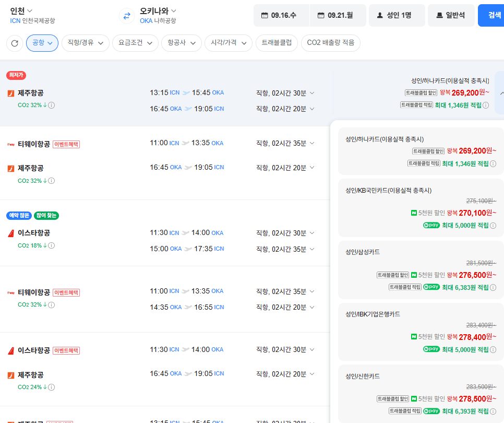Open CO2 18% info icon for 이스타항공
504x423 pixels.
coord(52,245)
